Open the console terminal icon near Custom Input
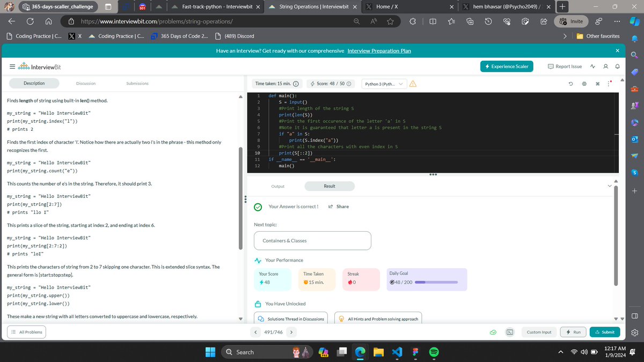The image size is (644, 362). click(510, 333)
